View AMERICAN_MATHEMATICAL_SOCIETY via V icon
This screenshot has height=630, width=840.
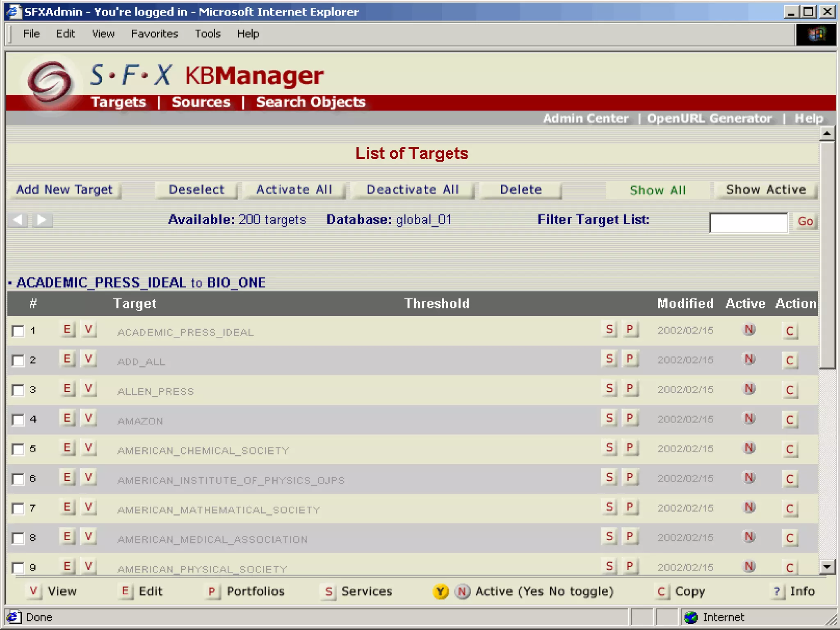pos(88,507)
